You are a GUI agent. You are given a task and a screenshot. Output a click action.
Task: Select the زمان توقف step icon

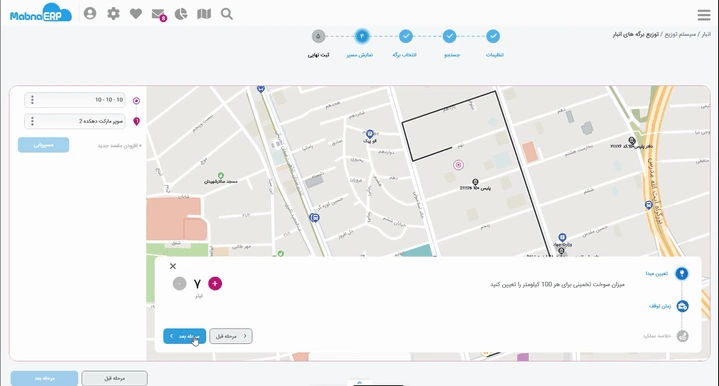[x=682, y=306]
